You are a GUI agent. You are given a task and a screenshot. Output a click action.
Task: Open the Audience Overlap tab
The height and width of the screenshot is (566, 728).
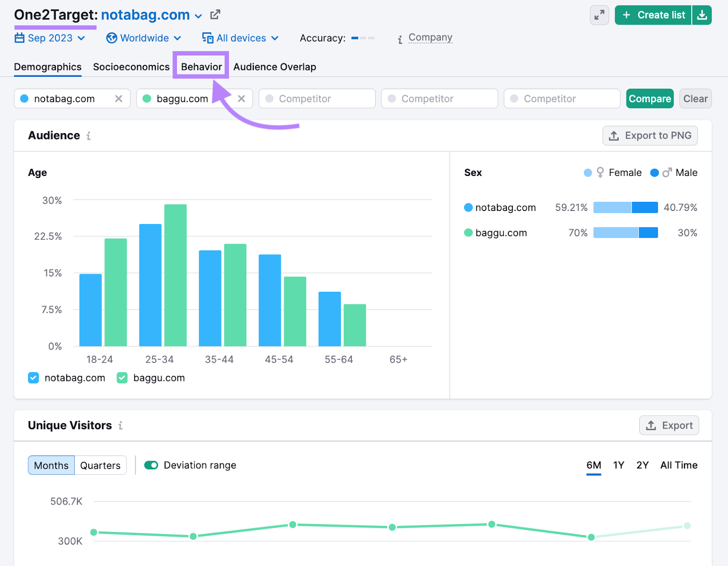(x=274, y=66)
